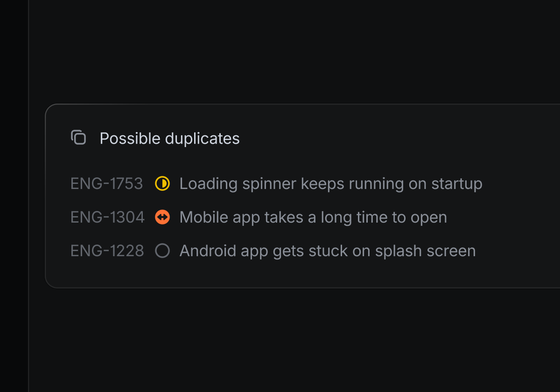This screenshot has width=560, height=392.
Task: Click the empty circle status icon for ENG-1228
Action: [162, 251]
